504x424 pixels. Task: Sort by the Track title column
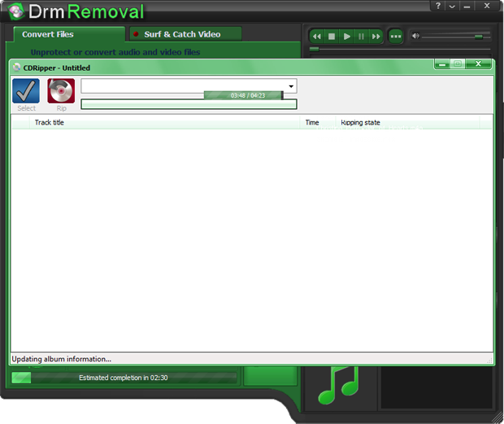click(x=165, y=123)
